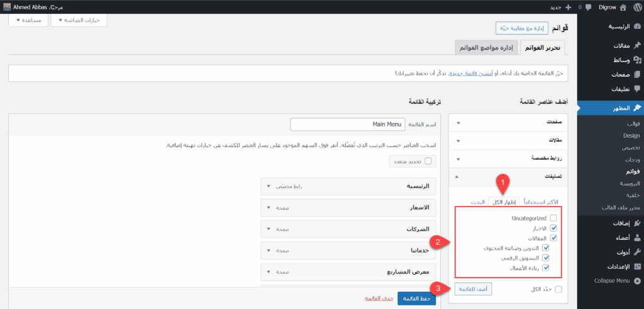
Task: Expand the صفحات pages accordion section
Action: coord(458,122)
